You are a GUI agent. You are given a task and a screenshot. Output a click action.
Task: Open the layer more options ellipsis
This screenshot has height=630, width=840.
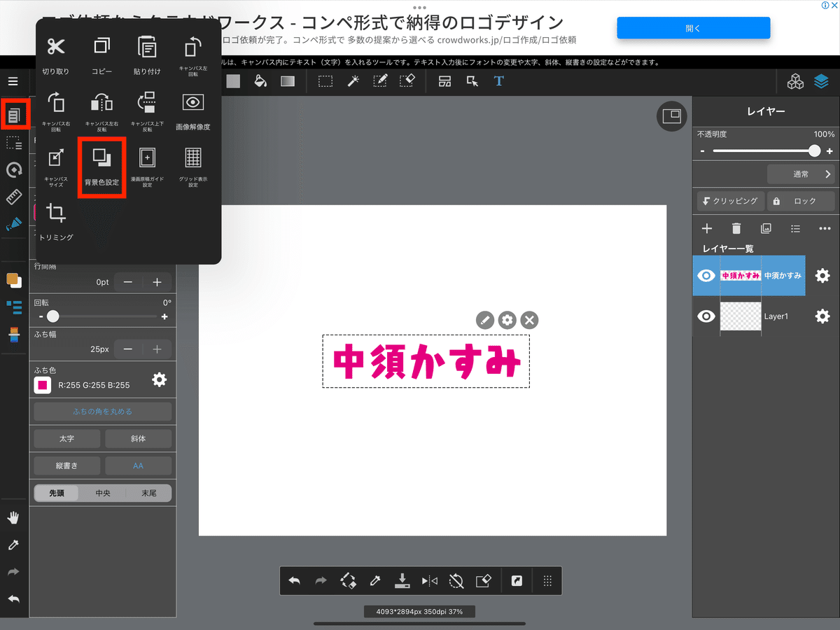point(825,229)
